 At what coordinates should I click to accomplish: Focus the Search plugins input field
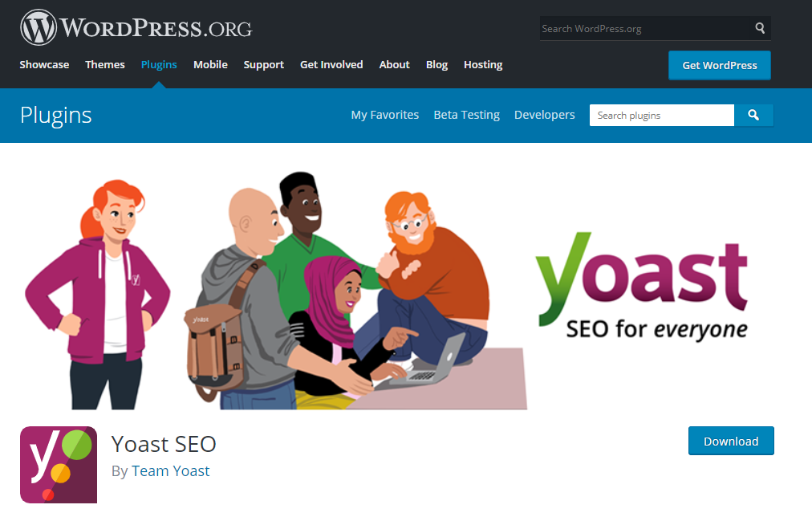(662, 115)
